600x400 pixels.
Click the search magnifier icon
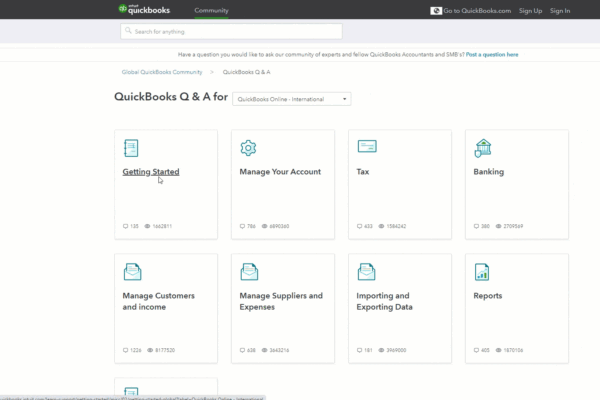pos(128,31)
